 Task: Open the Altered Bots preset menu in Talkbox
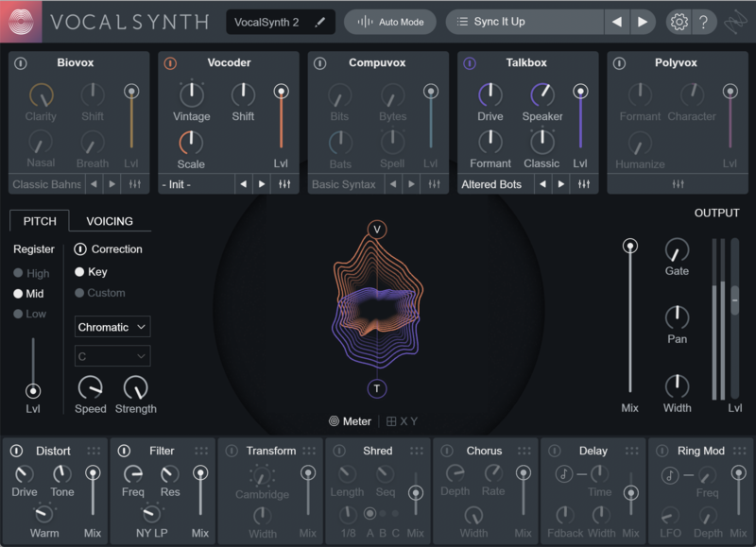pos(495,184)
